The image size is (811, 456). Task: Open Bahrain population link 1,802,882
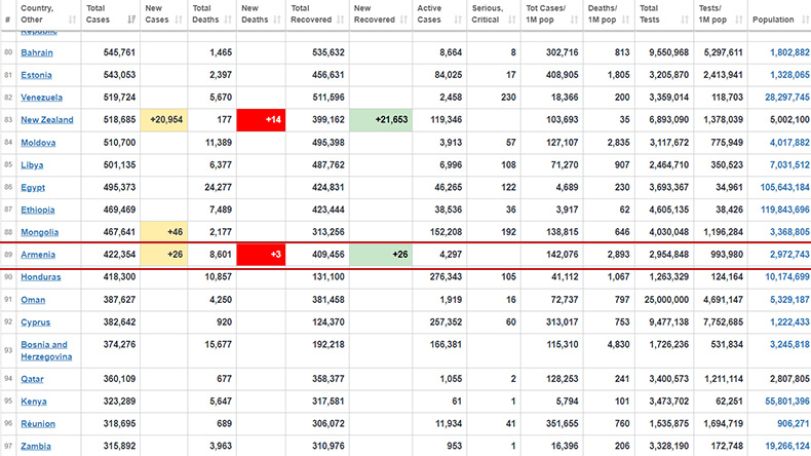(789, 53)
